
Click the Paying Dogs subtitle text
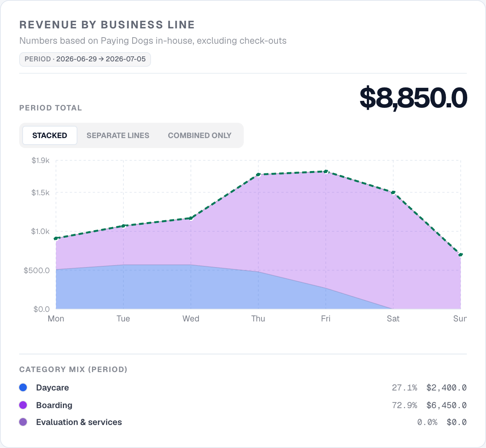click(153, 41)
